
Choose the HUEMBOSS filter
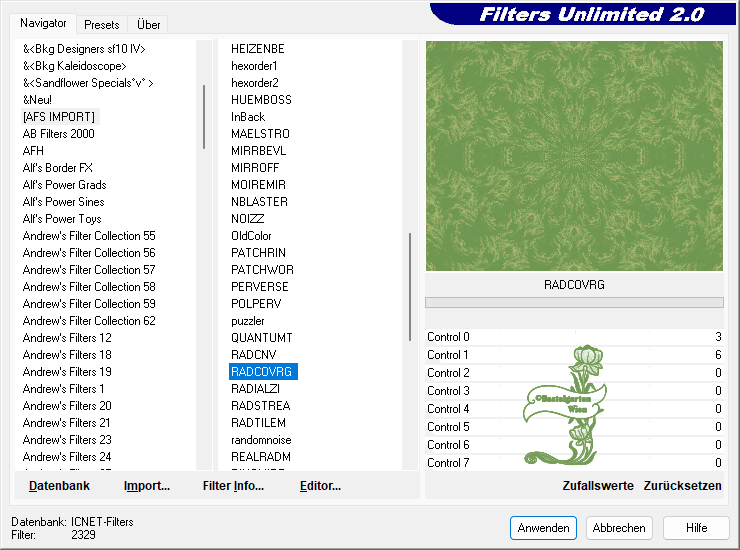pos(261,100)
